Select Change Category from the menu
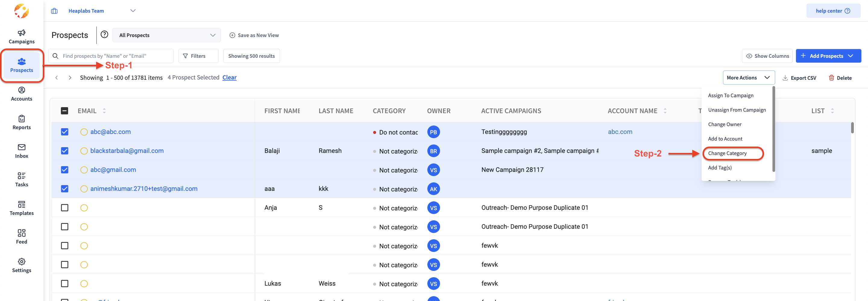 point(727,154)
